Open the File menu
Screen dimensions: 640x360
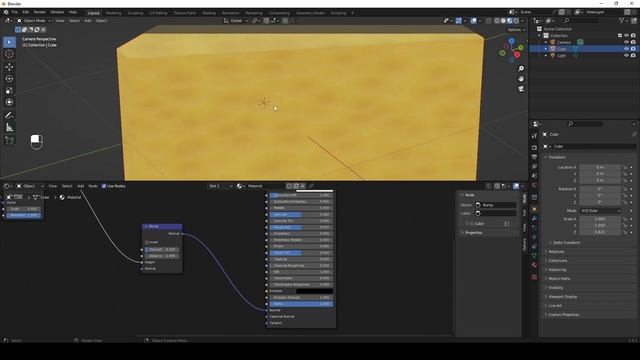click(x=15, y=13)
